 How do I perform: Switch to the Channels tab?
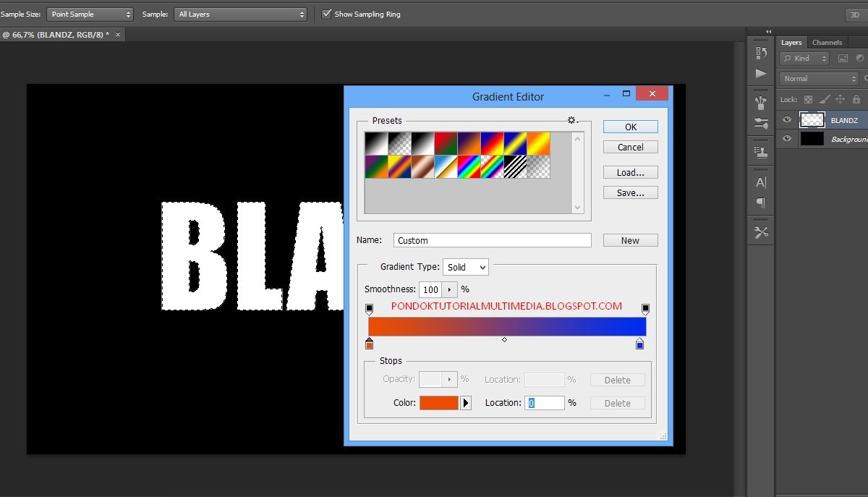pyautogui.click(x=827, y=42)
